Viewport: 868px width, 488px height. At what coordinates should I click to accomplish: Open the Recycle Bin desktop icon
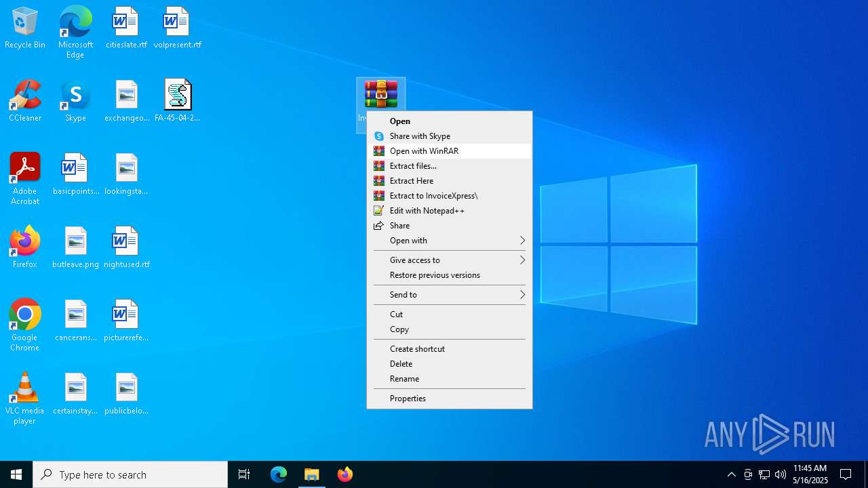pyautogui.click(x=25, y=28)
